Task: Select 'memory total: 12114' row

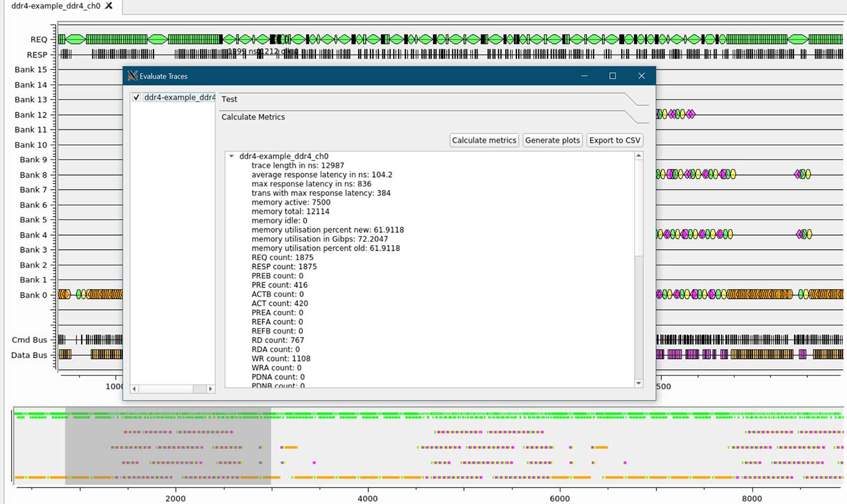Action: point(290,212)
